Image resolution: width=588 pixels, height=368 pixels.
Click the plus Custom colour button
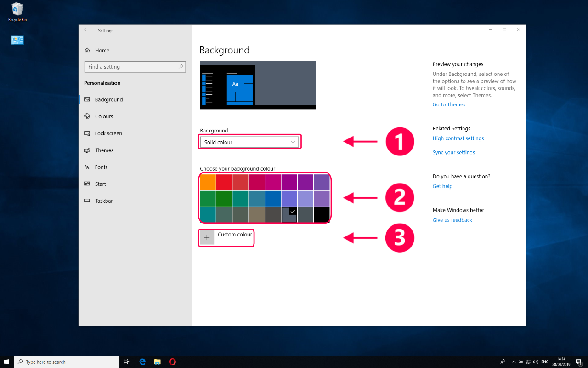point(207,237)
